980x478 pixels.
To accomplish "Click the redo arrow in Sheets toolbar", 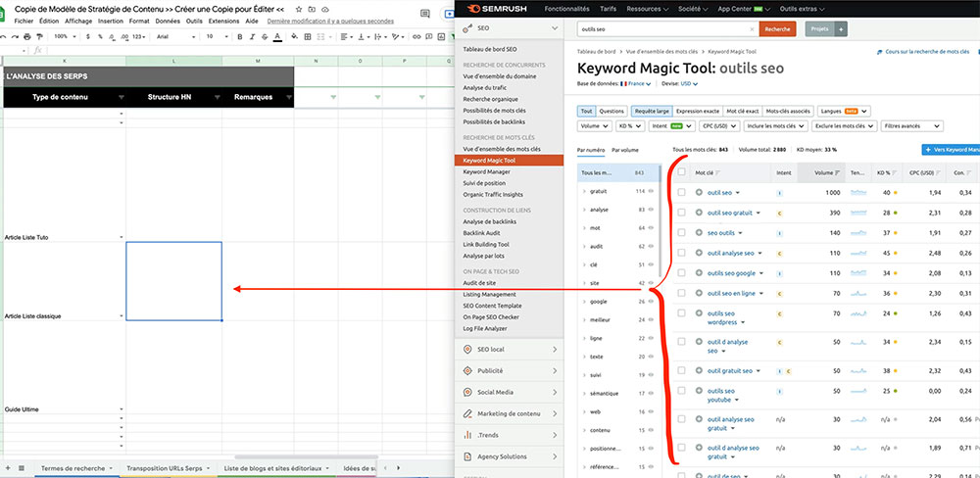I will (15, 37).
